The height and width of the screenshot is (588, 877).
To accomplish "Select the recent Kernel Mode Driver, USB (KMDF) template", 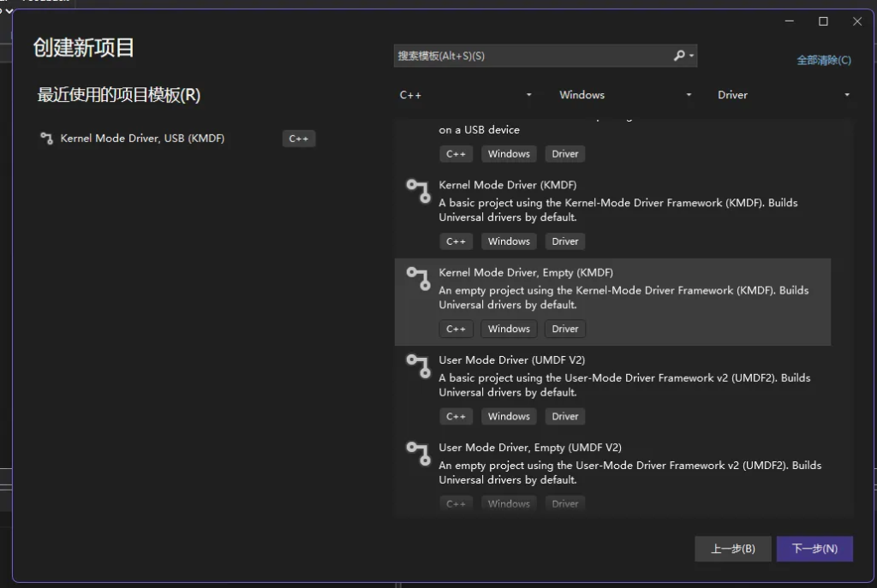I will (141, 138).
